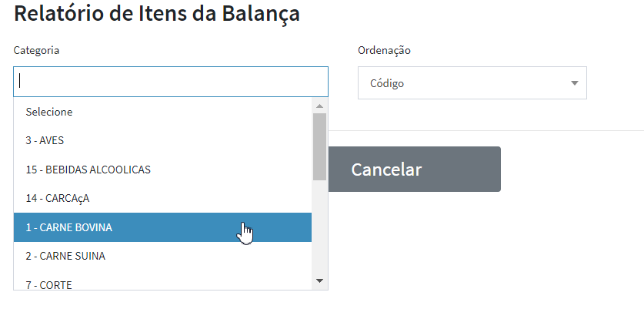Image resolution: width=644 pixels, height=309 pixels.
Task: Click empty space right of Ordenação dropdown
Action: [616, 83]
